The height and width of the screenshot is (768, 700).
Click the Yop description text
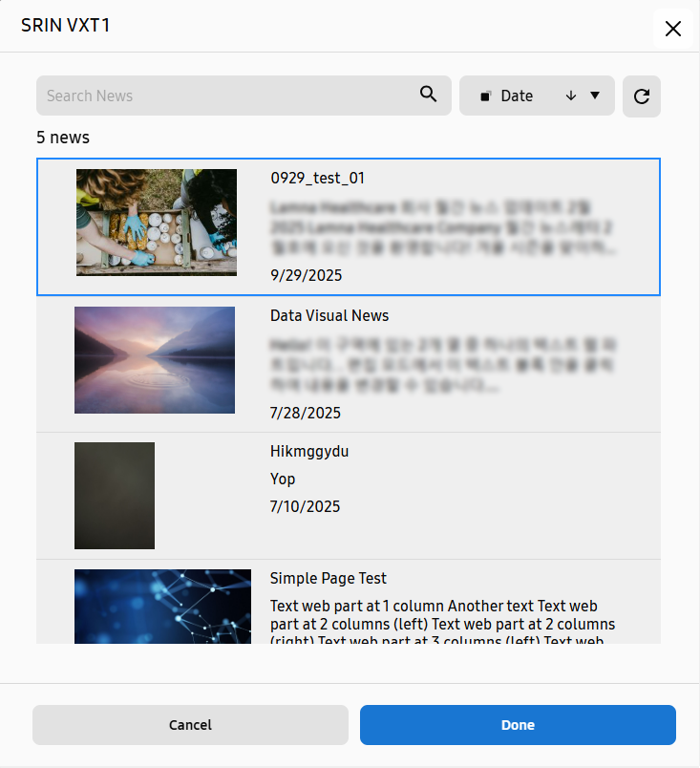point(283,479)
